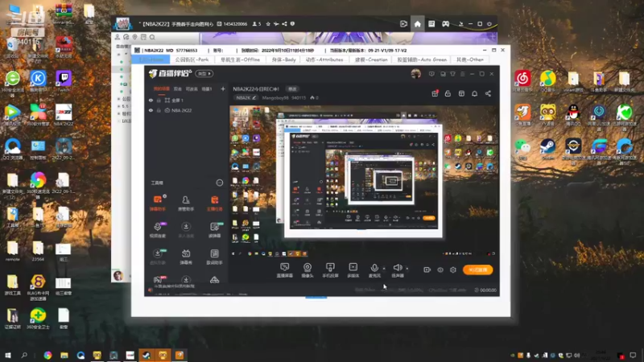644x362 pixels.
Task: Mute the speaker in the bottom bar
Action: click(x=398, y=270)
